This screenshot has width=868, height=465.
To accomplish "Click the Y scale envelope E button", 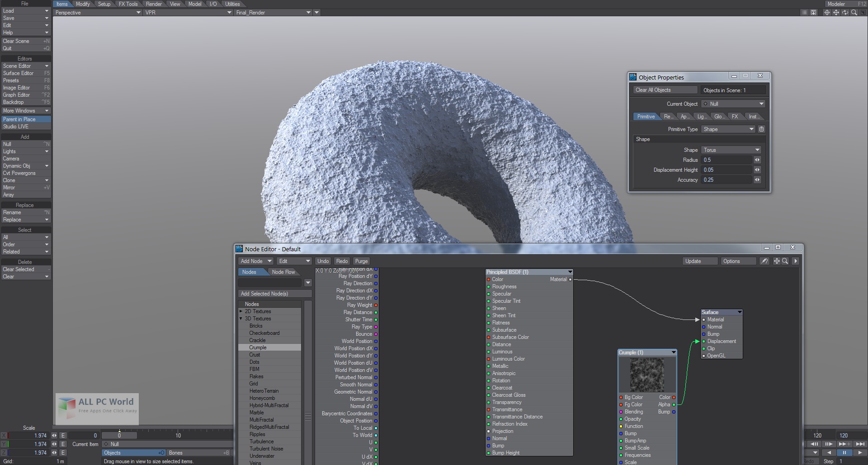I will (x=63, y=444).
